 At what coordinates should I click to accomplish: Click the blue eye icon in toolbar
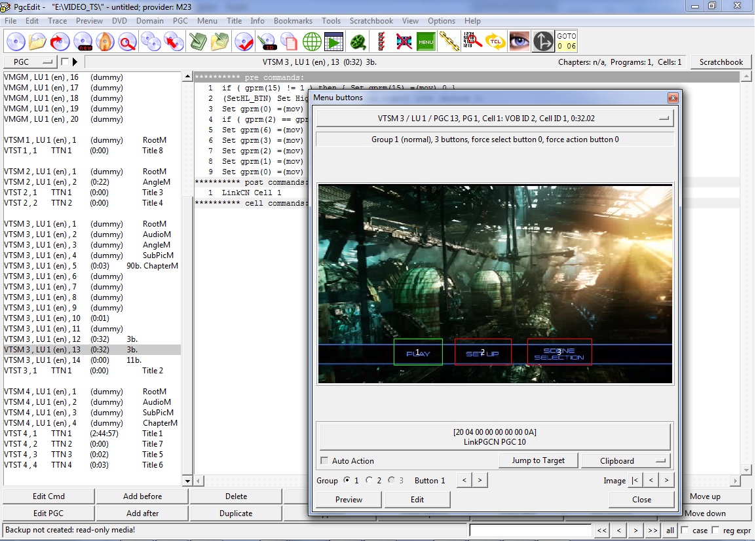tap(520, 41)
